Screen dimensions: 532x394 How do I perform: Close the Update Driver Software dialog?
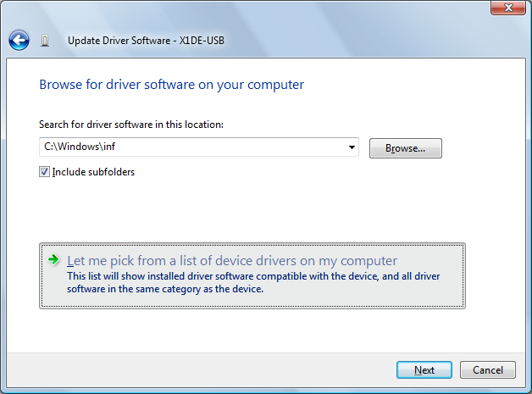pos(508,8)
